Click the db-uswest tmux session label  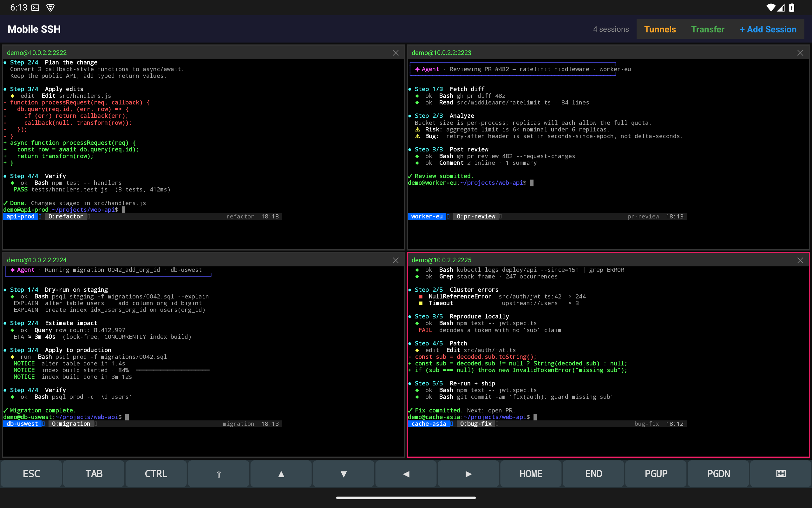click(22, 424)
